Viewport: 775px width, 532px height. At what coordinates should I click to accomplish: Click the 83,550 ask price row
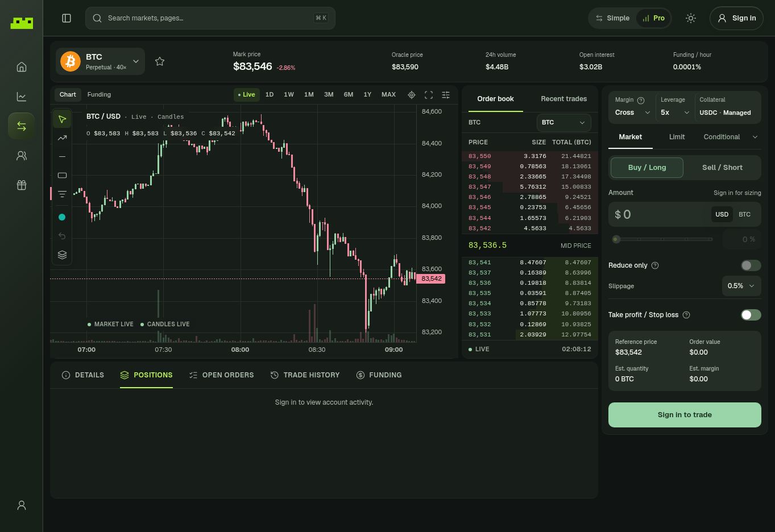click(x=529, y=156)
